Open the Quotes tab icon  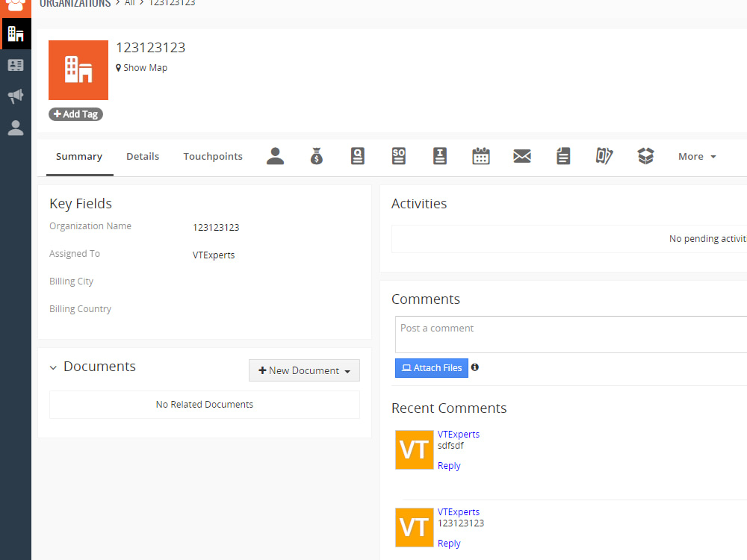357,156
